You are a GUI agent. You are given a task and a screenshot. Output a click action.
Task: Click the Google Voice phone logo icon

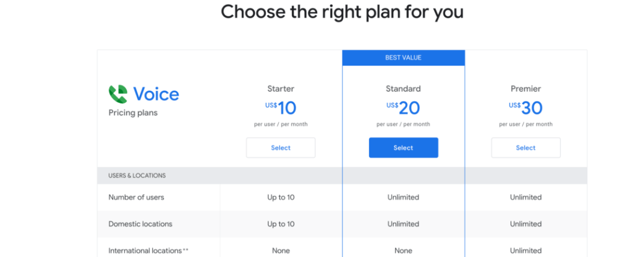point(118,94)
